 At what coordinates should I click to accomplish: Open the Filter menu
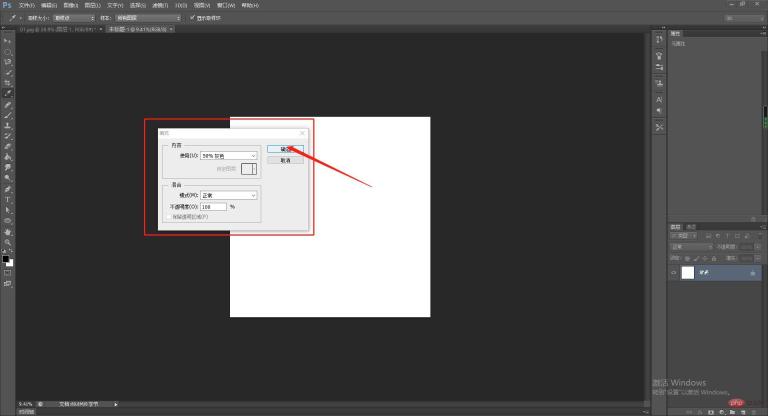[160, 5]
